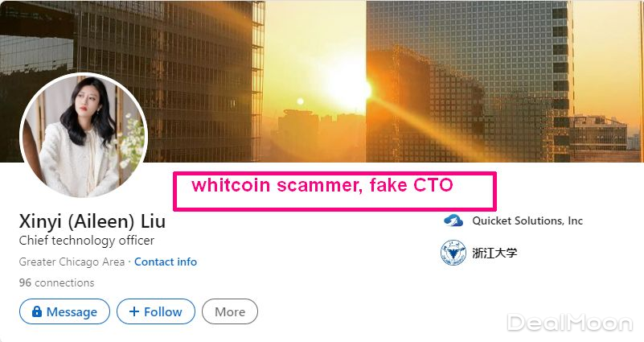Click the pink whitcoin scammer annotation box
The height and width of the screenshot is (342, 644).
coord(334,192)
